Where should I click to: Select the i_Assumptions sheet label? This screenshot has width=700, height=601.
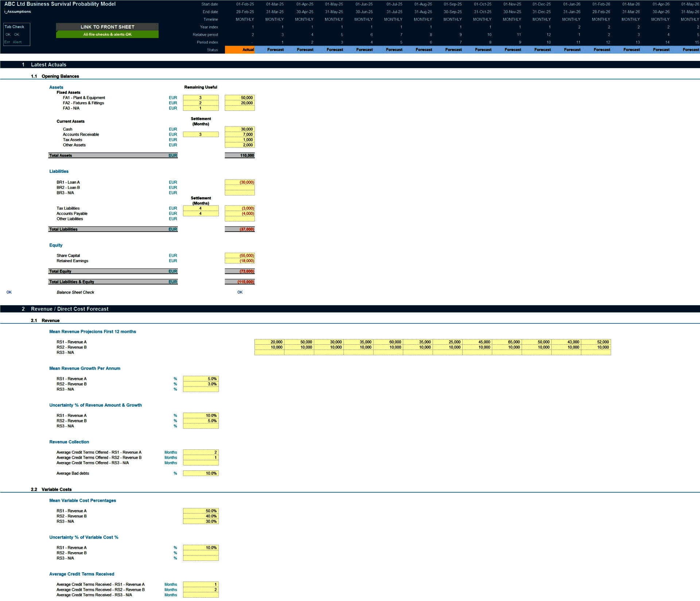pyautogui.click(x=16, y=11)
